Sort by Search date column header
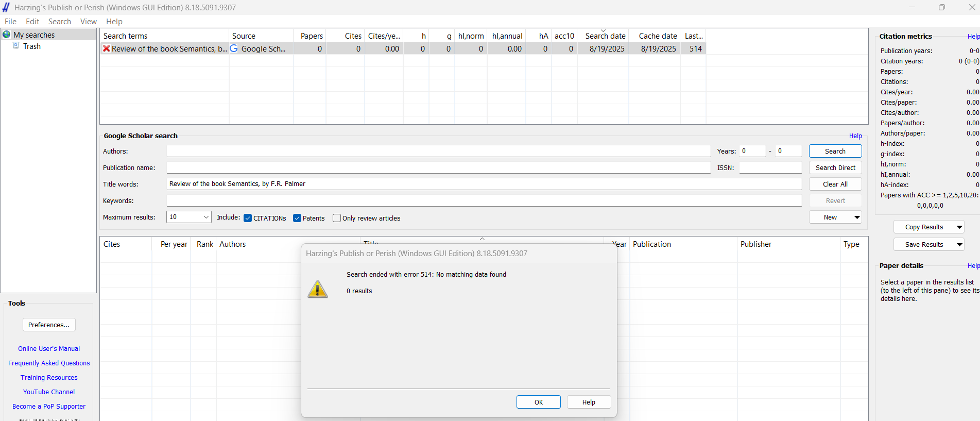980x421 pixels. [603, 36]
